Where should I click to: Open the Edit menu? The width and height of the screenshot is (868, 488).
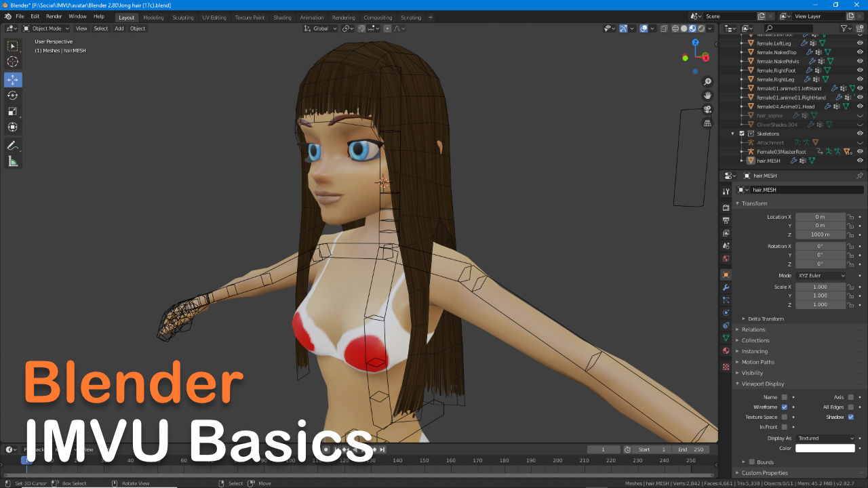pos(35,16)
